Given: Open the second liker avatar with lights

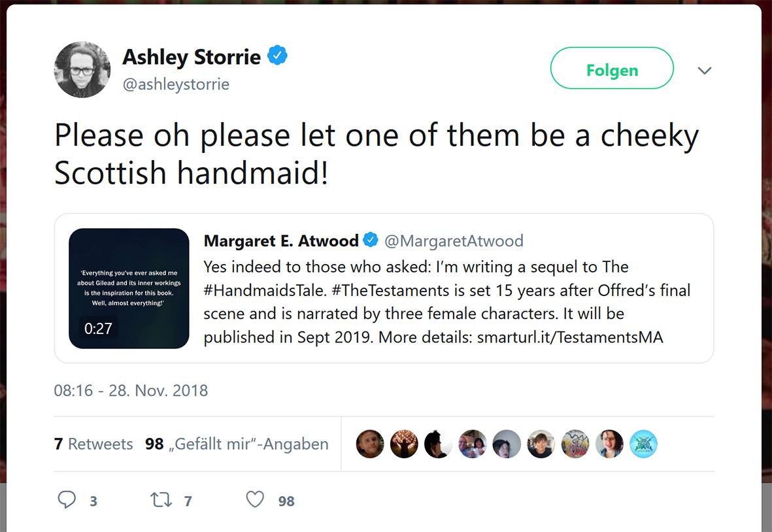Looking at the screenshot, I should coord(404,443).
